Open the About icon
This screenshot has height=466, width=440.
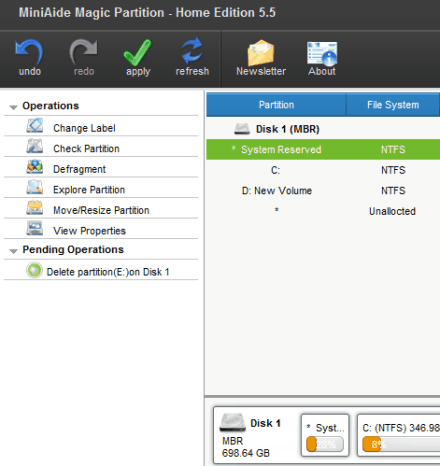pos(322,53)
